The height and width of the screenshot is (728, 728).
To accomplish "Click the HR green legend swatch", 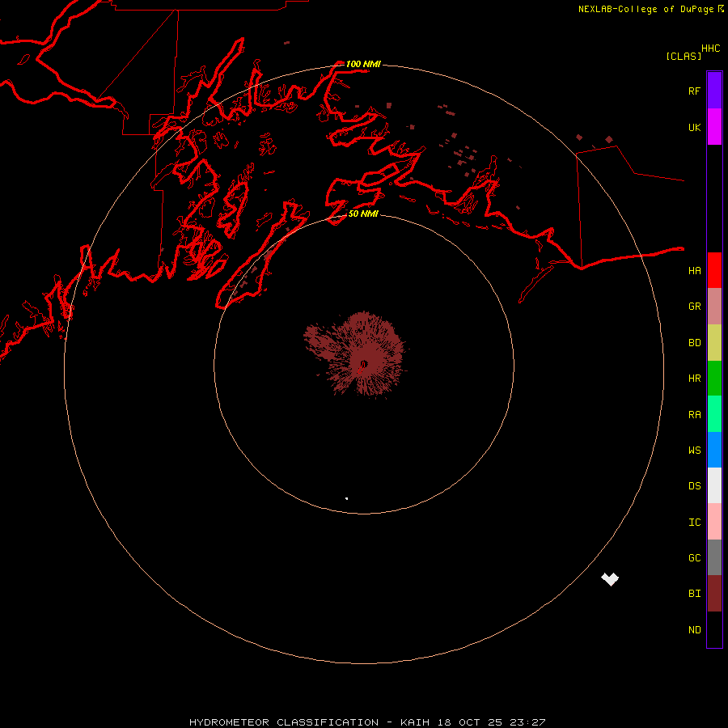I will coord(714,379).
